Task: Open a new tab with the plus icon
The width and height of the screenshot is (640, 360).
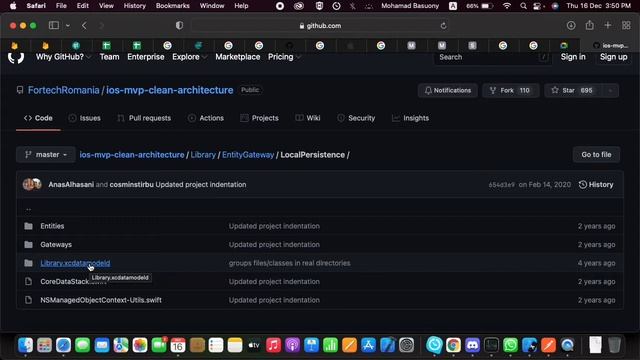Action: pyautogui.click(x=608, y=25)
